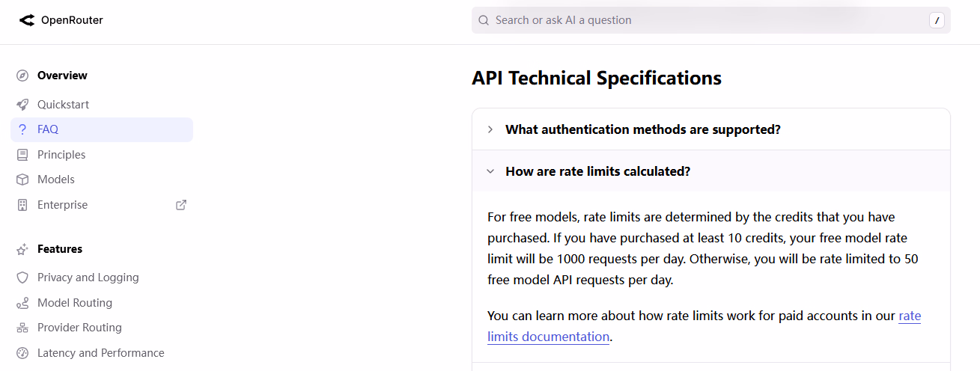Click the external link icon on Enterprise row
This screenshot has width=980, height=371.
coord(180,205)
